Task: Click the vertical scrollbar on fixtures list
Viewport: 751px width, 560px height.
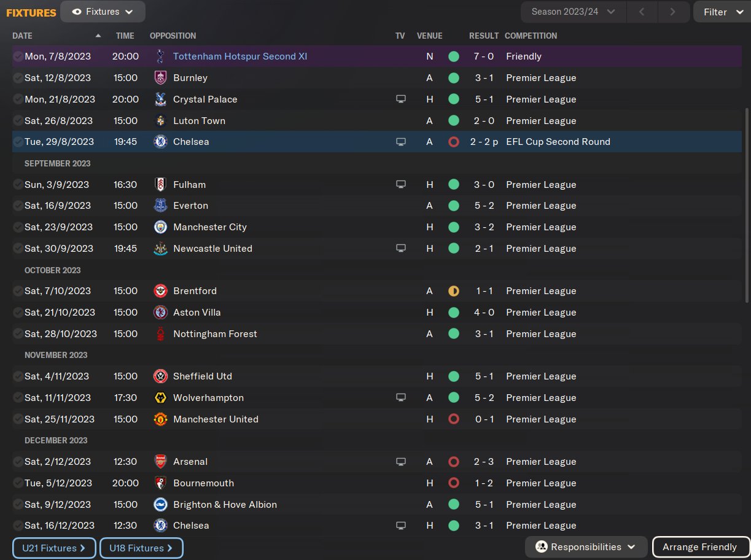Action: point(747,203)
